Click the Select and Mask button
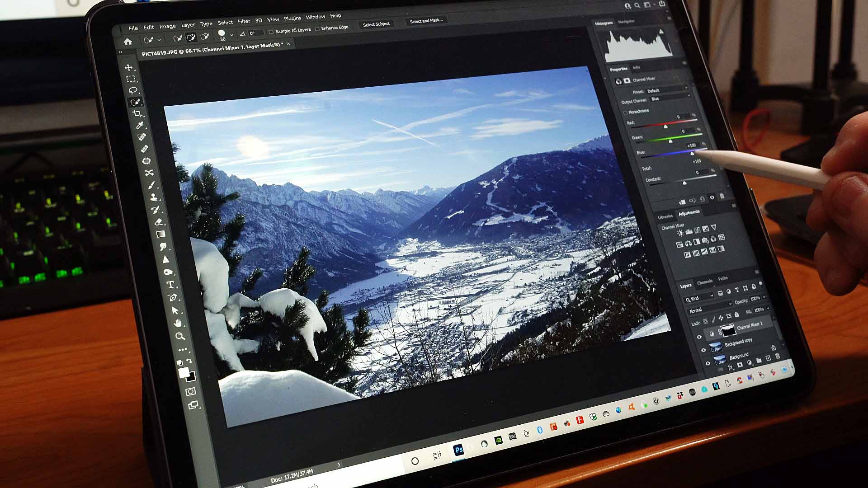 coord(425,20)
